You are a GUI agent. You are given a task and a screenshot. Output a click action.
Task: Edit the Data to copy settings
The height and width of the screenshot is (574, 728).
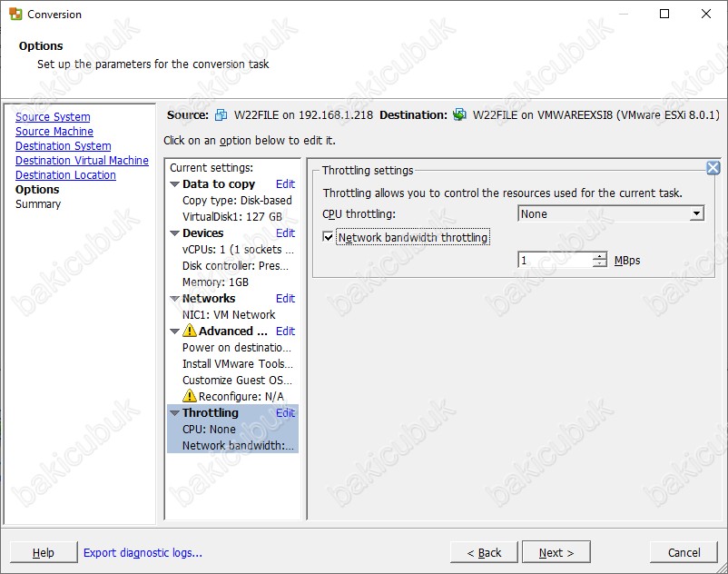pos(285,183)
